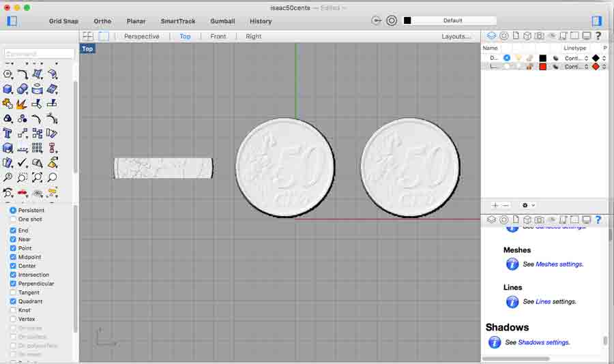Image resolution: width=614 pixels, height=364 pixels.
Task: Disable the Quadrant object snap
Action: 13,301
